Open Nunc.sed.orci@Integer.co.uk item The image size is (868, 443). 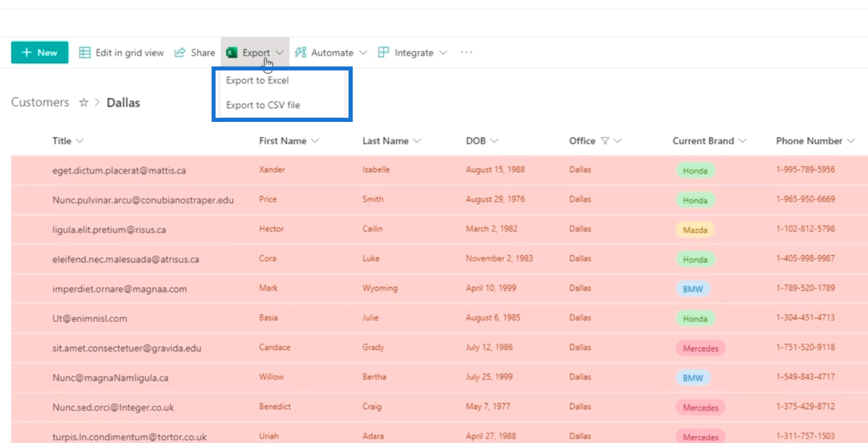click(113, 407)
